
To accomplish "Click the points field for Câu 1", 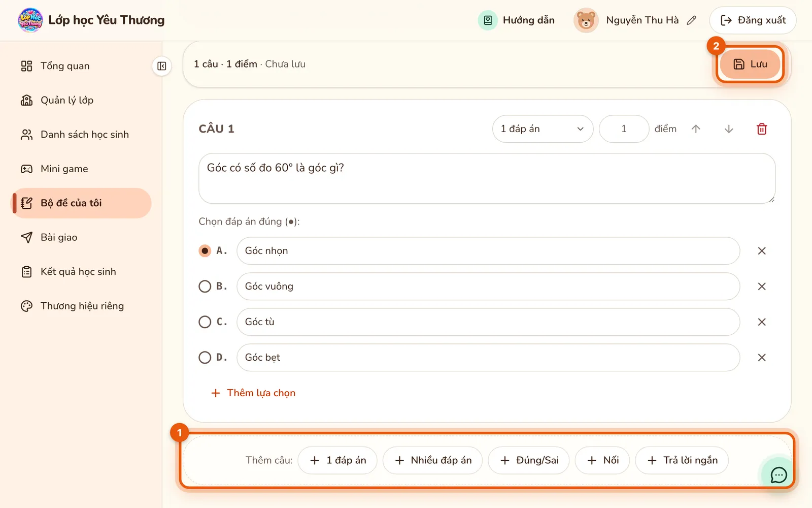I will (x=624, y=129).
